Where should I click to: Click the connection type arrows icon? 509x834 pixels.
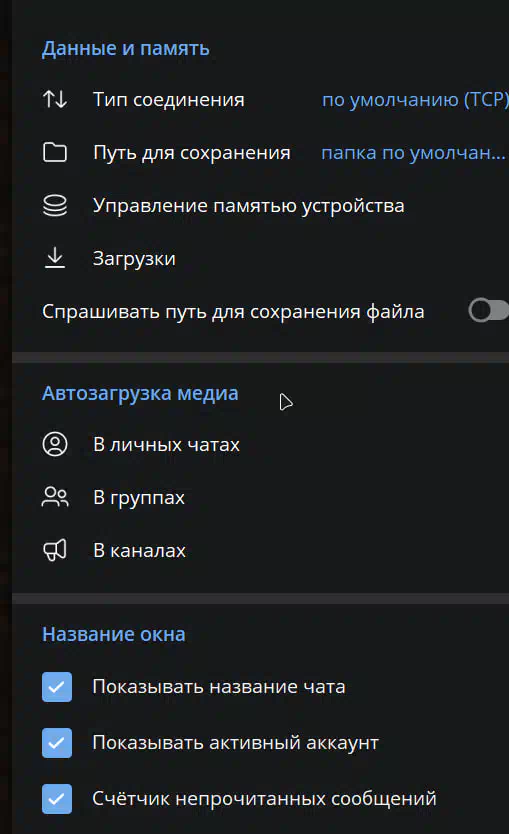coord(55,99)
